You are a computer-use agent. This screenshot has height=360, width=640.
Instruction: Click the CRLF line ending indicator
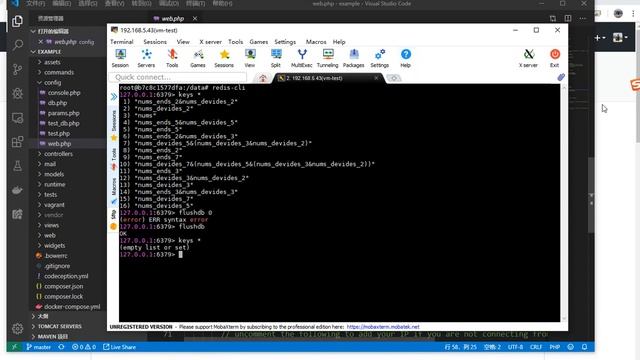tap(536, 347)
